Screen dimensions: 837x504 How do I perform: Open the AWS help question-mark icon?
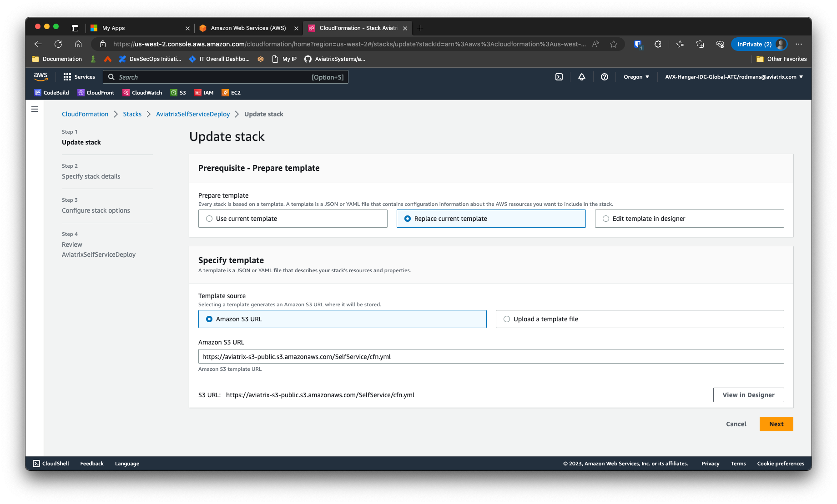[x=605, y=77]
